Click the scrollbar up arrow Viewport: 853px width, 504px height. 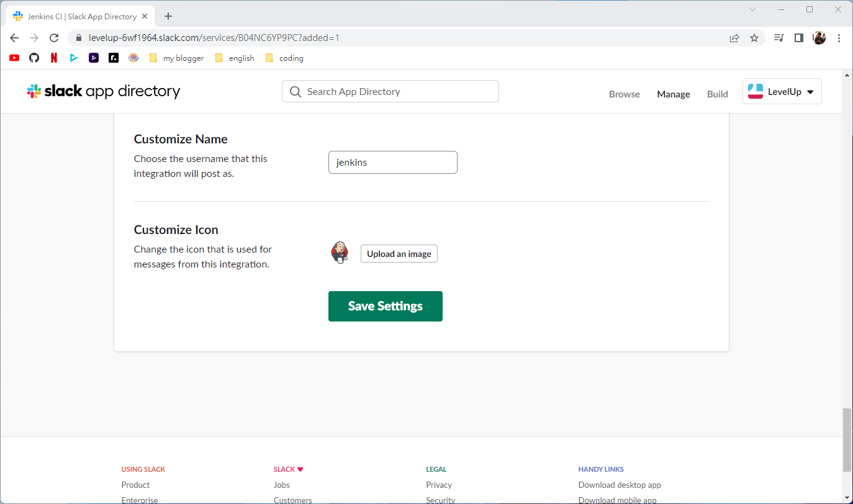(847, 74)
